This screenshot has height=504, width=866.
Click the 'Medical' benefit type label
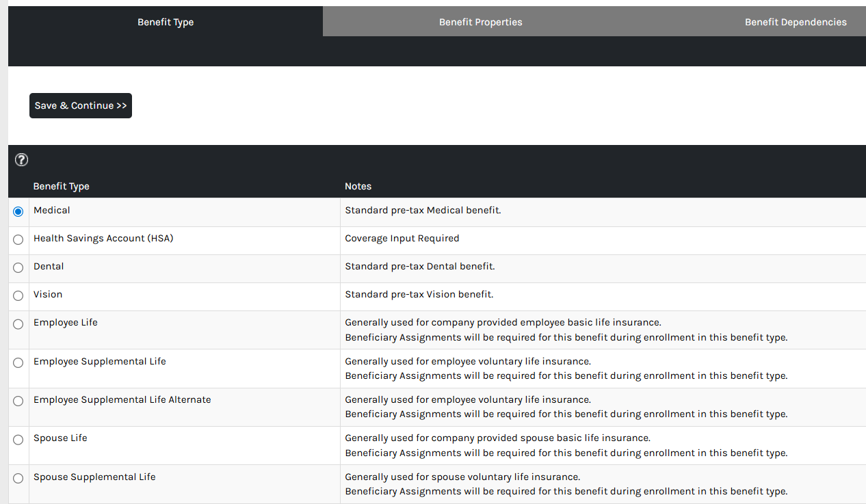(x=52, y=210)
